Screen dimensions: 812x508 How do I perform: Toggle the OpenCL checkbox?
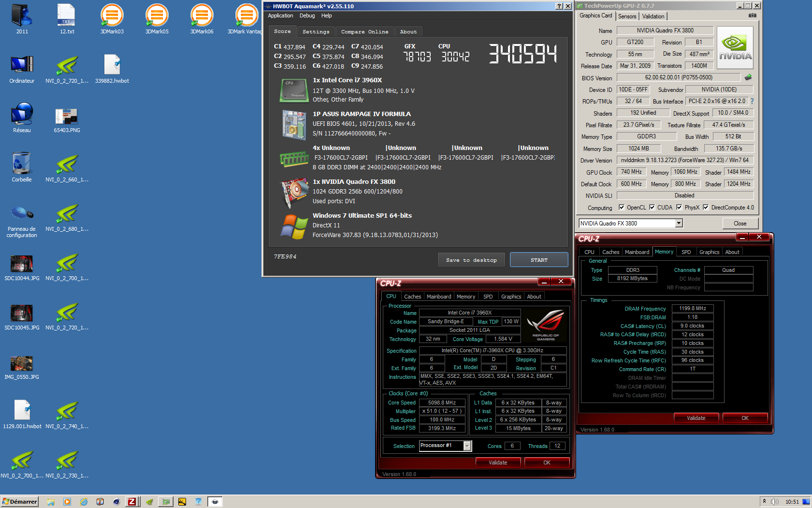coord(622,208)
